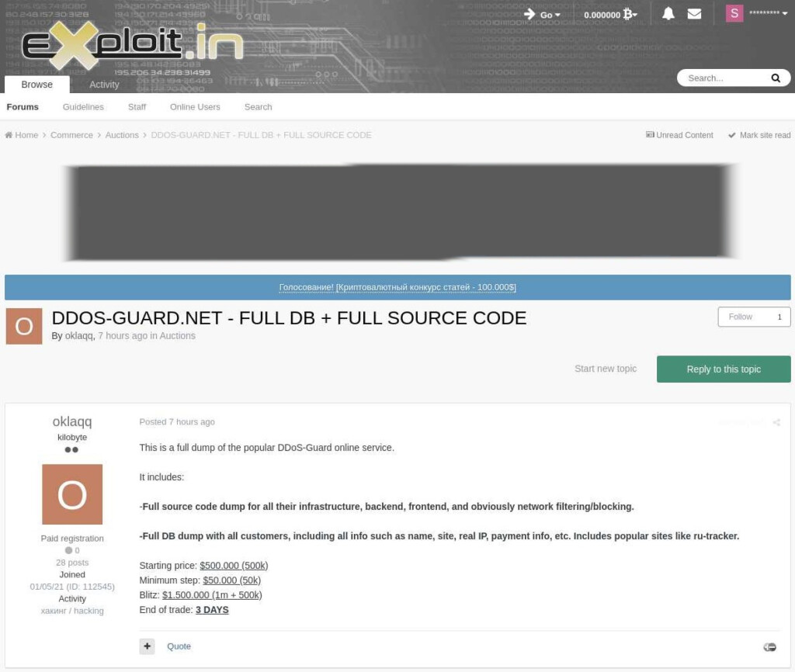Click the plus multiquote button

pyautogui.click(x=147, y=646)
